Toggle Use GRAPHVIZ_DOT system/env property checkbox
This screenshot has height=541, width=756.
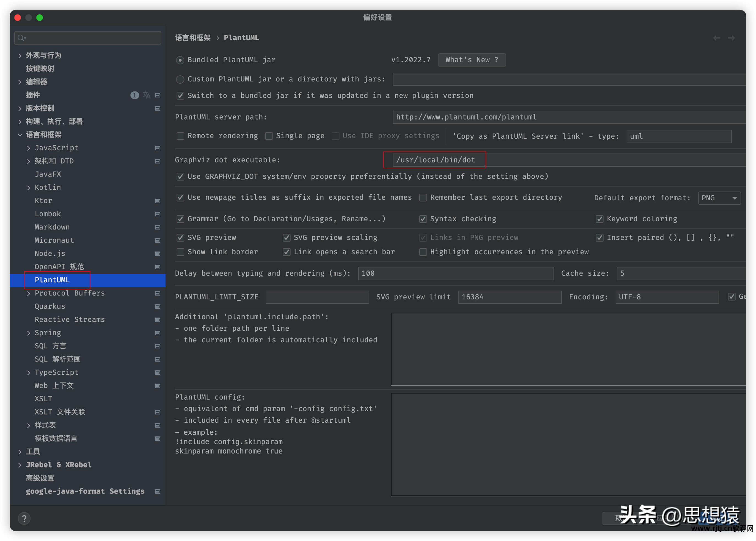(x=180, y=177)
